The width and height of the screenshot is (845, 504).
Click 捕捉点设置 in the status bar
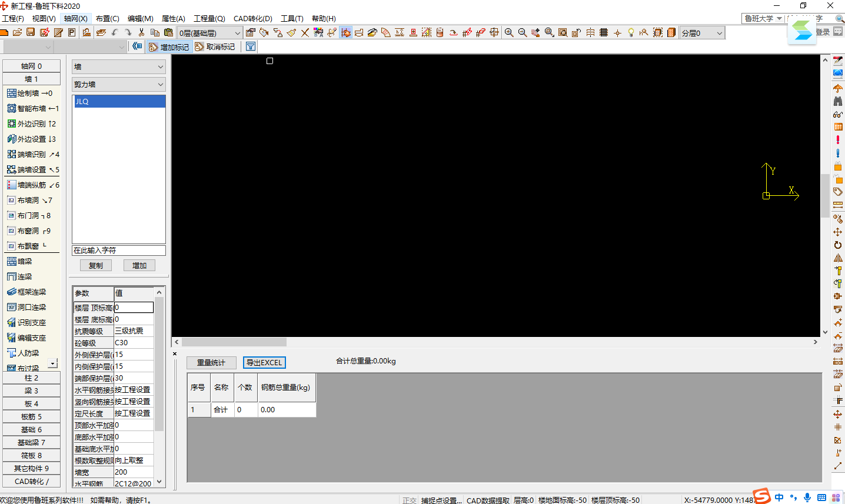[441, 500]
